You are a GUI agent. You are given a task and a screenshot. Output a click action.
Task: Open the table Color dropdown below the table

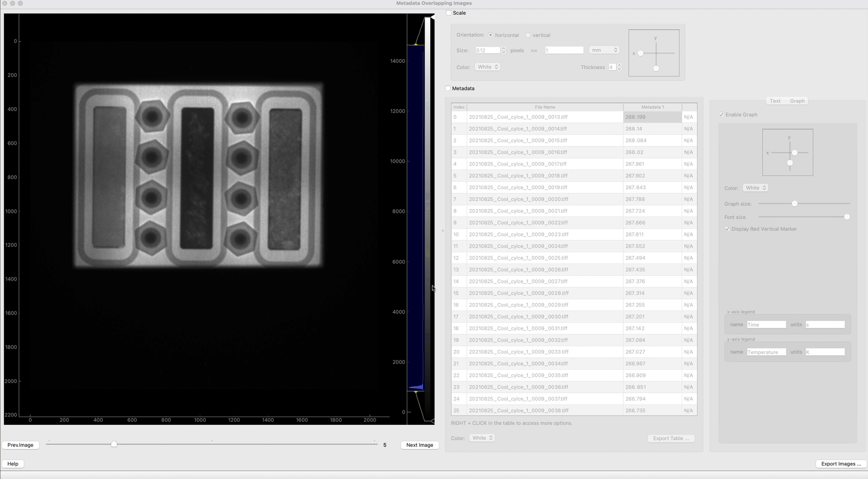(x=482, y=438)
